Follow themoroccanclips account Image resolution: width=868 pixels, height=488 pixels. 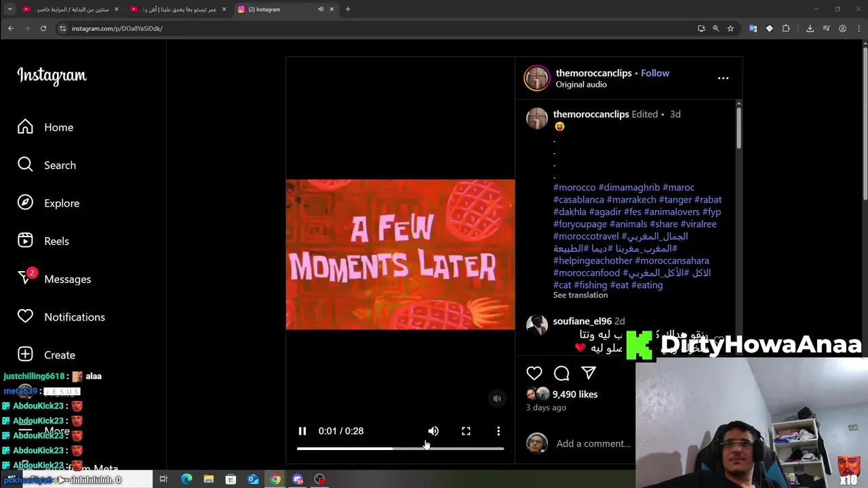[655, 73]
